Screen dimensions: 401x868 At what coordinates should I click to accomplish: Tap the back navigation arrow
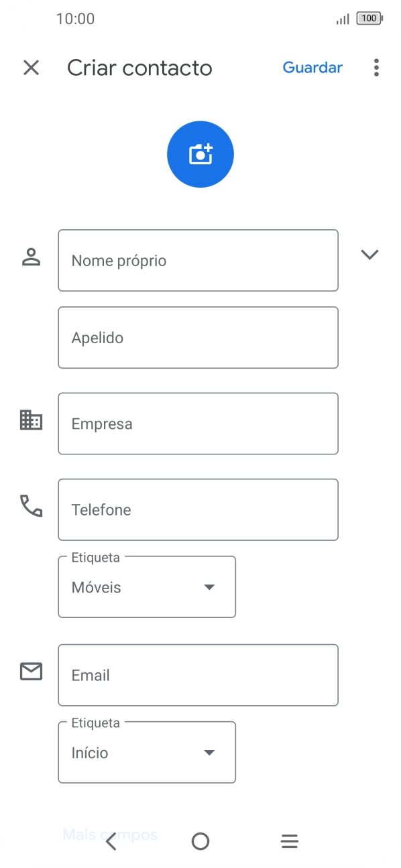pyautogui.click(x=111, y=841)
